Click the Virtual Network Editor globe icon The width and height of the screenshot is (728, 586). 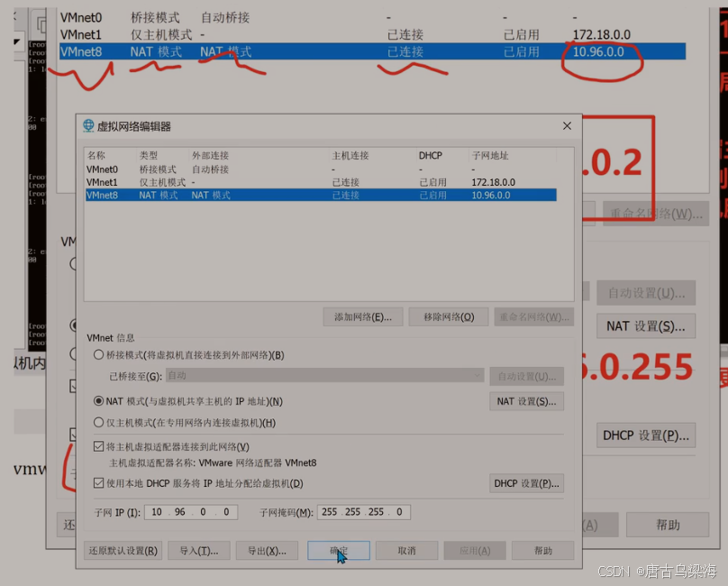coord(88,126)
